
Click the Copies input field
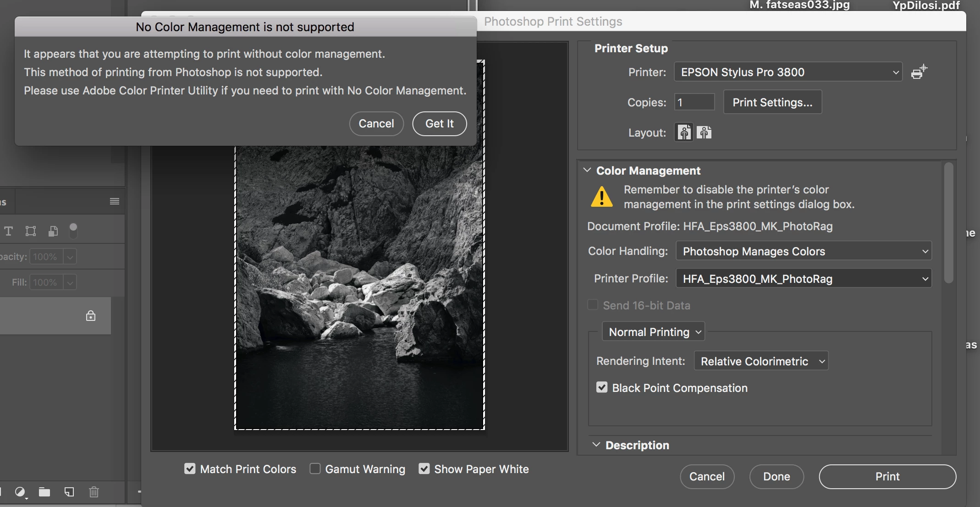(694, 102)
